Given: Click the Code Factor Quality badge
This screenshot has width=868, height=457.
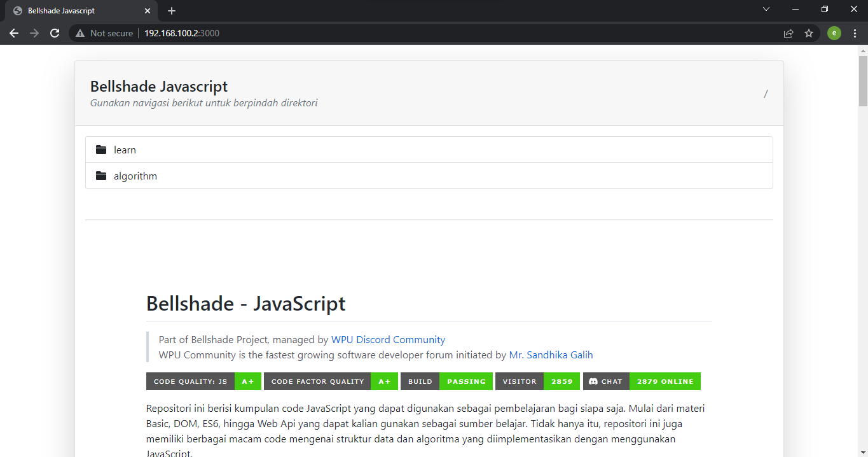Looking at the screenshot, I should (331, 381).
